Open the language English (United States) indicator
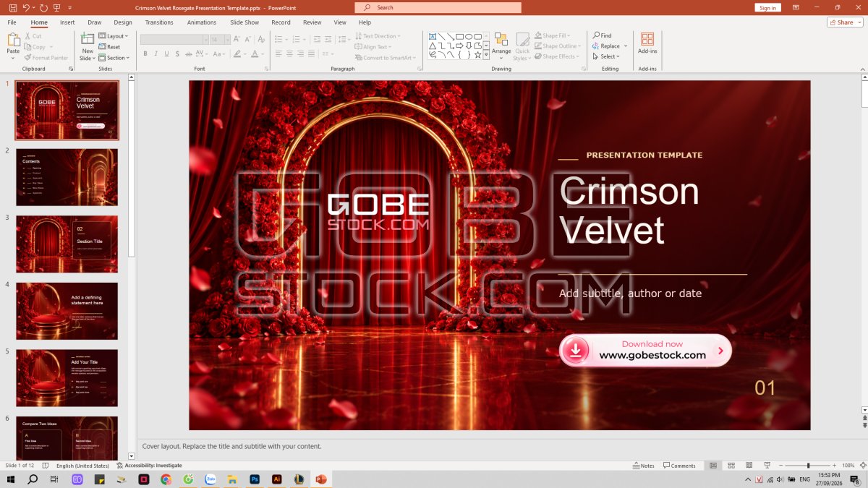This screenshot has width=868, height=488. point(82,466)
